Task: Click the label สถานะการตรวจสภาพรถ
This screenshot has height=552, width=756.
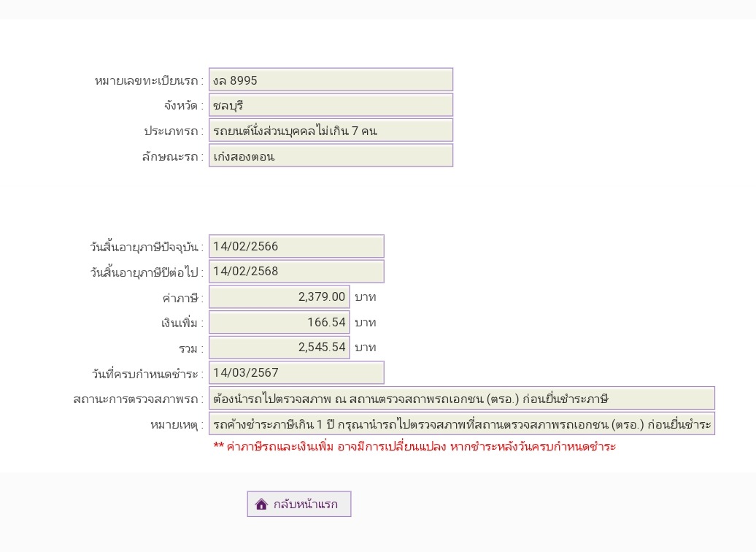Action: 139,399
